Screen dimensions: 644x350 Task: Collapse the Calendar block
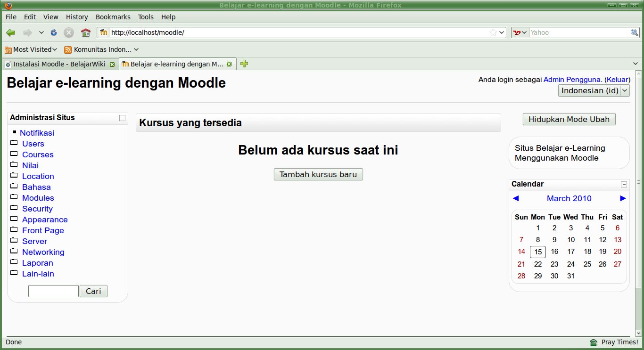(x=624, y=184)
